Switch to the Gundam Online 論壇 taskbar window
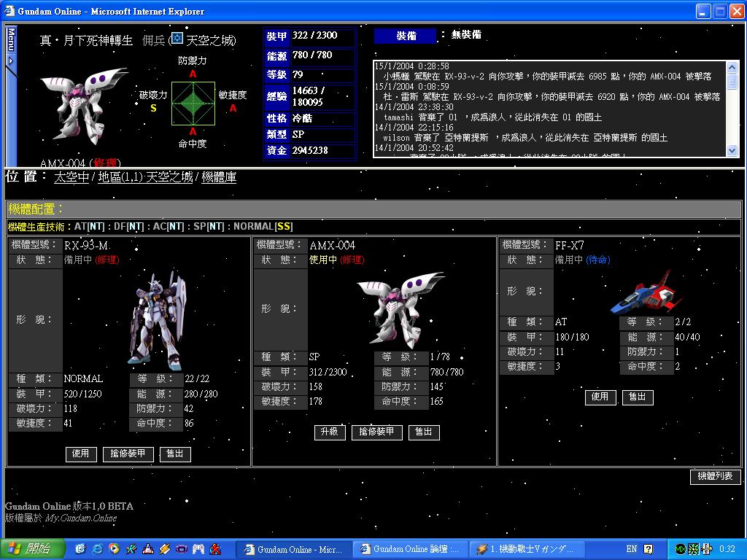The height and width of the screenshot is (560, 747). point(411,549)
